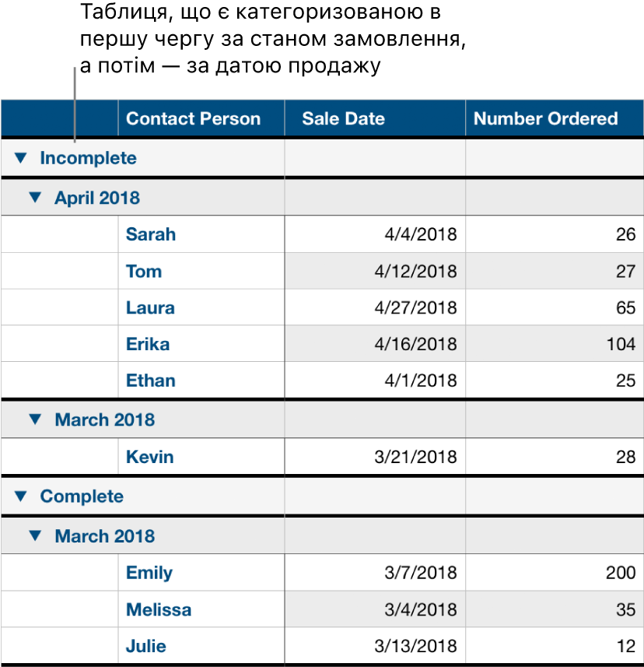Select the cell containing 104

pos(621,344)
